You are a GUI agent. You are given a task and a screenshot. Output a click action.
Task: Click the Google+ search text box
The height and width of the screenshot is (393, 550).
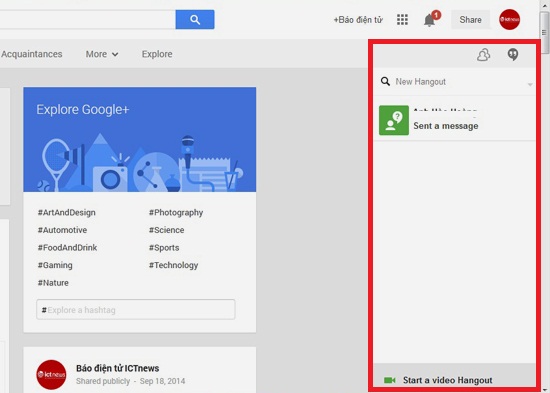tap(88, 20)
